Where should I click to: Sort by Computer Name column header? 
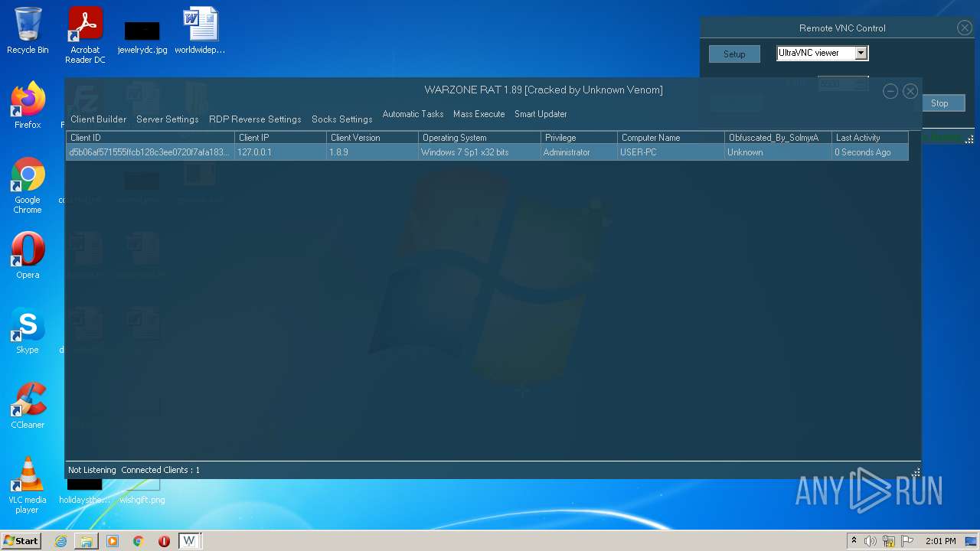tap(671, 138)
